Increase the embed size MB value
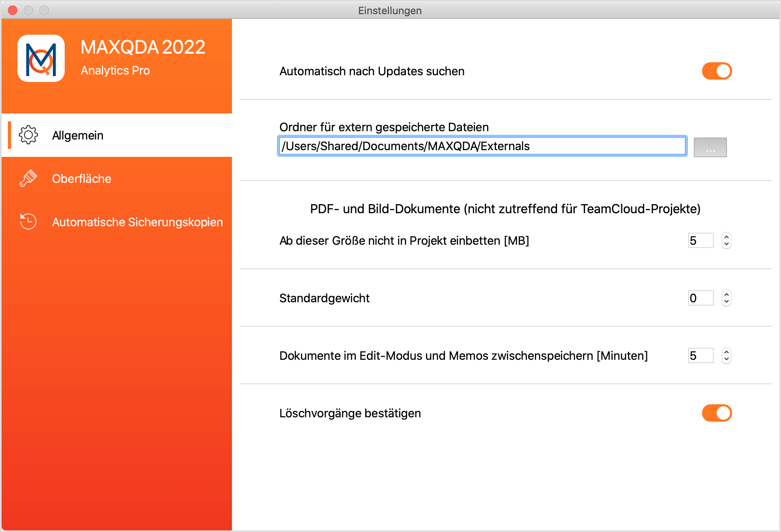This screenshot has width=781, height=532. [727, 236]
